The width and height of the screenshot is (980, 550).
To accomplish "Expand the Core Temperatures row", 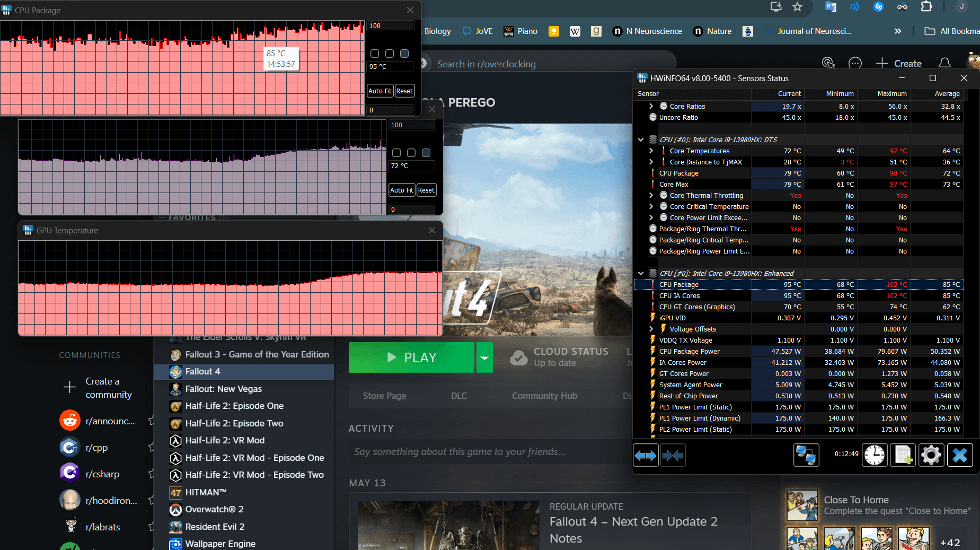I will click(x=651, y=151).
